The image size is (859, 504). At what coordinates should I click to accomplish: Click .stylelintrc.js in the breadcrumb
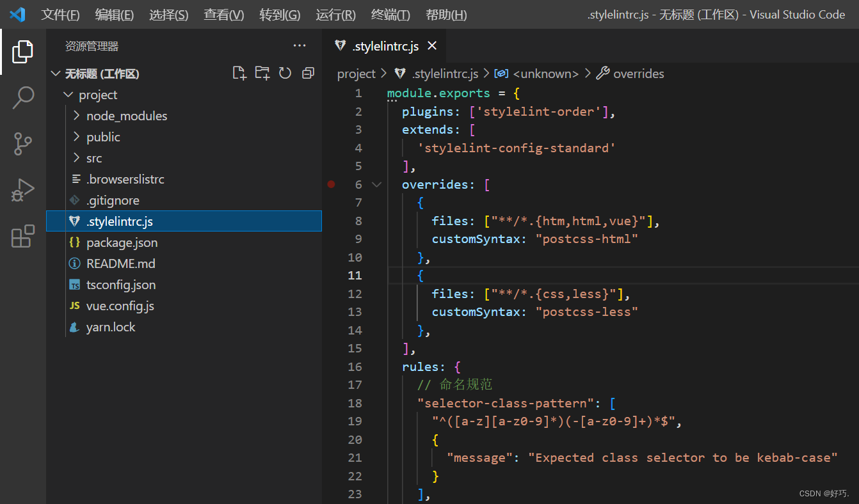pos(445,74)
